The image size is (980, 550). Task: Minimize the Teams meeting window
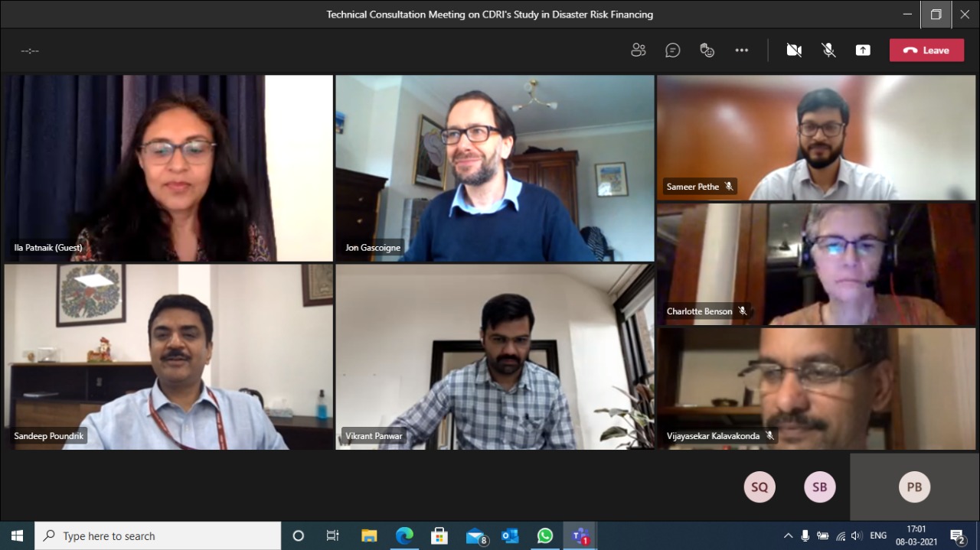coord(907,14)
